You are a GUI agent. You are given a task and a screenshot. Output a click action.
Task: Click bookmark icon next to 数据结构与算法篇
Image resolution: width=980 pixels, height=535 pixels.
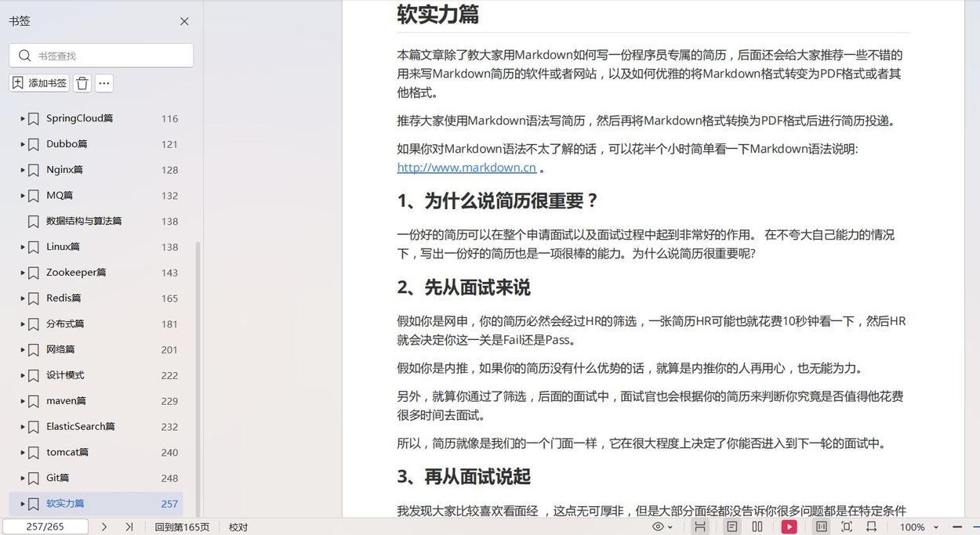click(x=34, y=222)
